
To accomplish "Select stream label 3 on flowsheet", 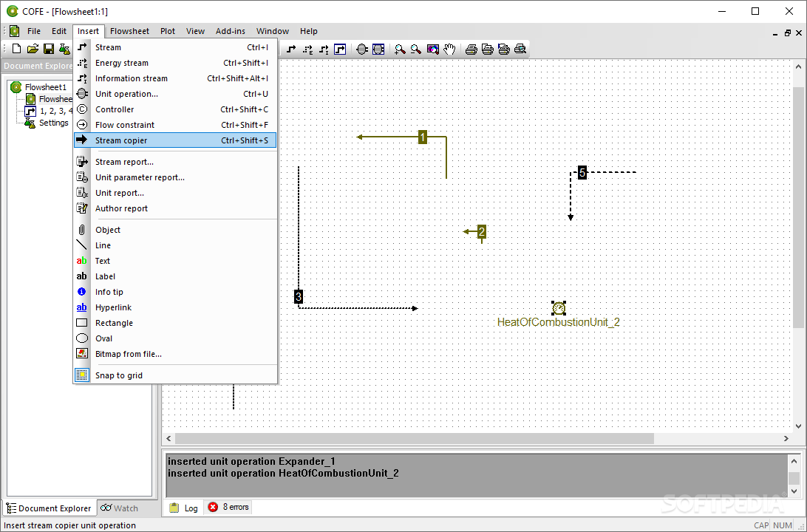I will pos(299,296).
